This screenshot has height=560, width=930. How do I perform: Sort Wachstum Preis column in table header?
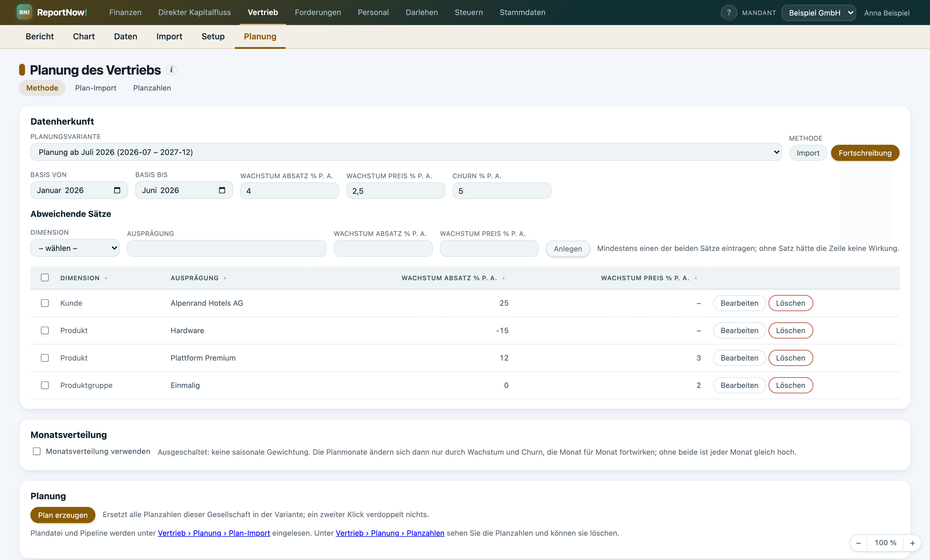pos(649,278)
